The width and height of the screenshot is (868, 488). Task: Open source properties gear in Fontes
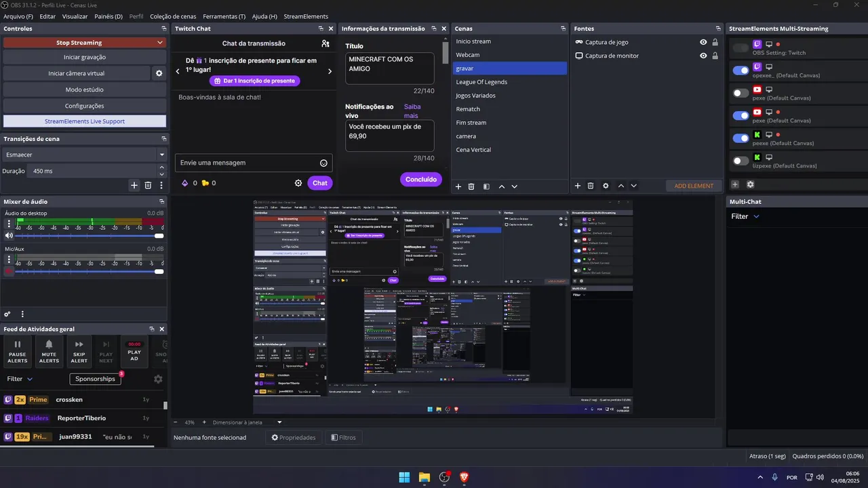click(x=606, y=186)
